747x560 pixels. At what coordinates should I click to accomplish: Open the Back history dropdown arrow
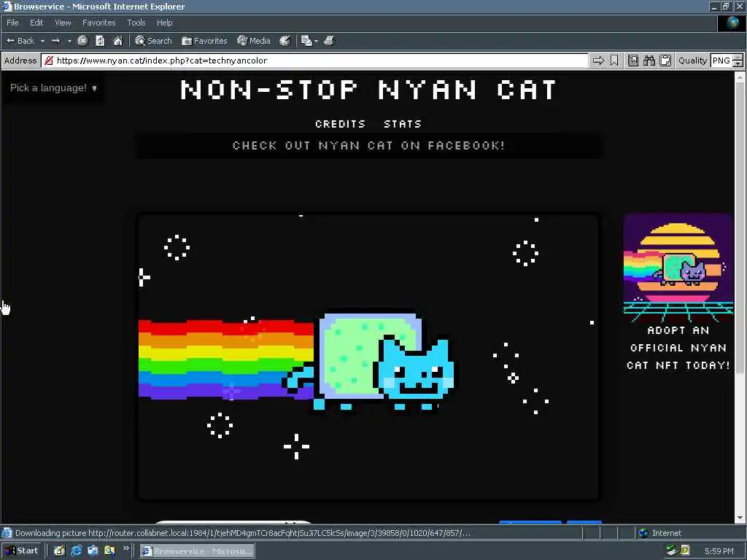pyautogui.click(x=42, y=41)
